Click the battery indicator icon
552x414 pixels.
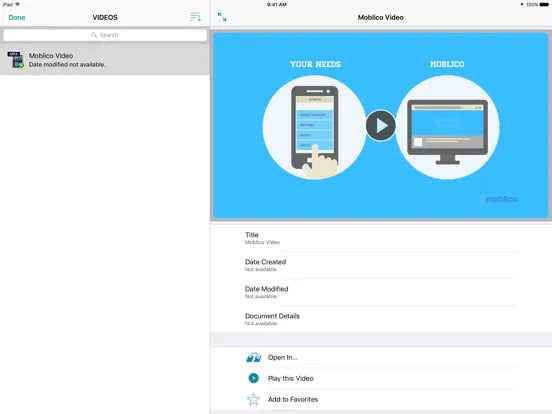[544, 5]
